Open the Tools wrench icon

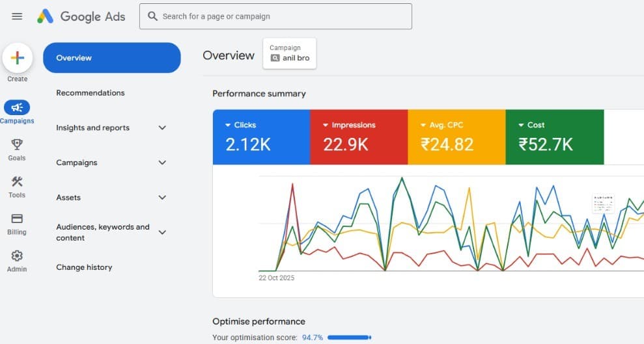point(17,182)
